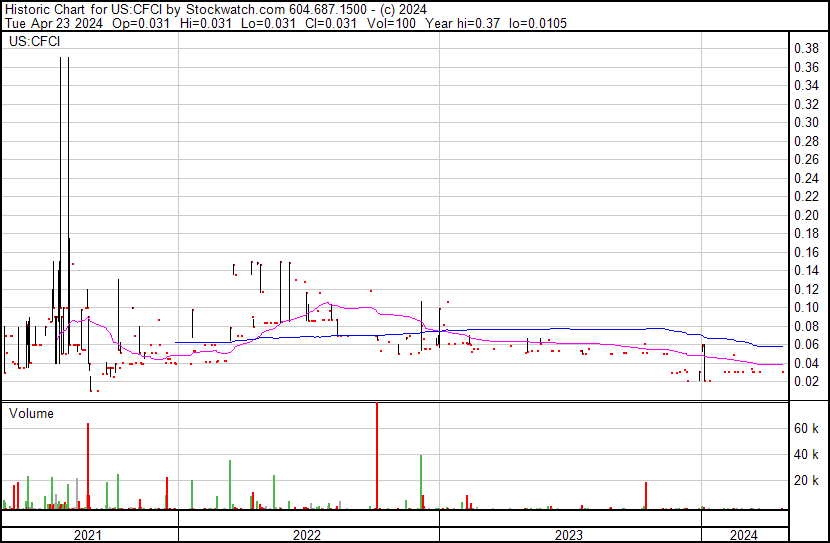Click the tall red volume bar in 2021
Viewport: 830px width, 543px height.
88,465
